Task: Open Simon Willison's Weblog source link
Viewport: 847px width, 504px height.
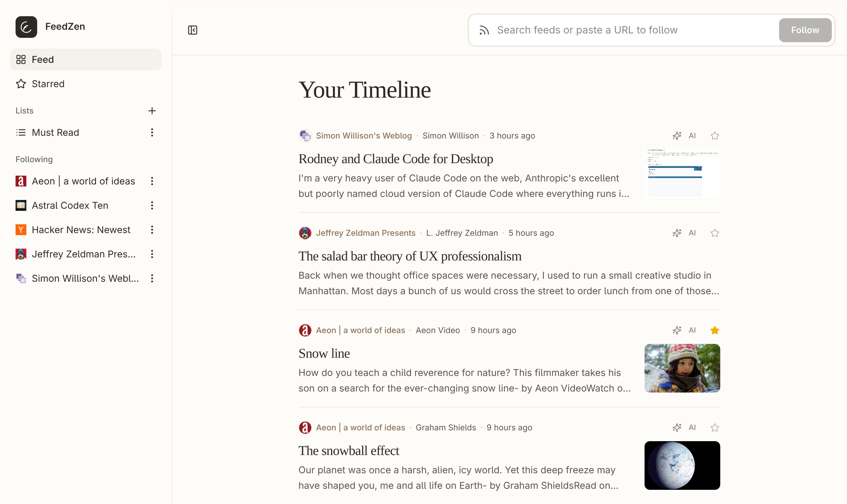Action: [x=364, y=136]
